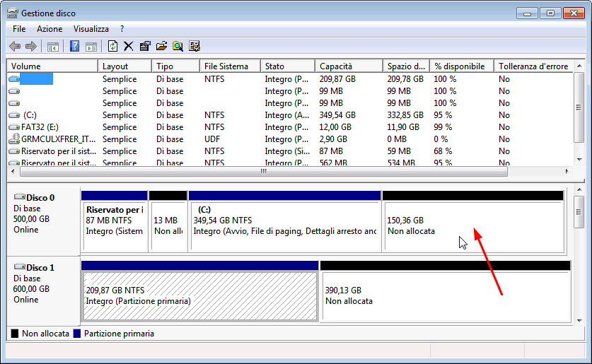Select the drive icon of FAT32 (E:)
The image size is (592, 364).
pos(14,127)
